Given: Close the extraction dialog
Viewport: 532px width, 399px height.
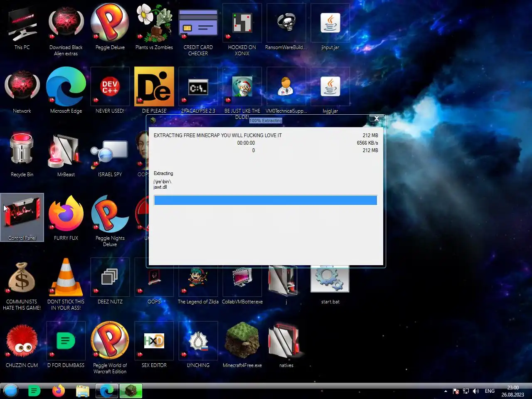Looking at the screenshot, I should (x=376, y=118).
